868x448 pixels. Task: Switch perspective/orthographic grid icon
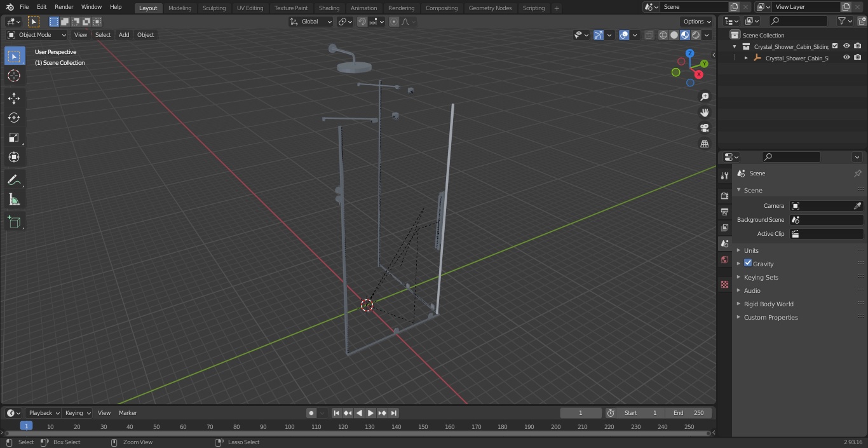click(704, 144)
